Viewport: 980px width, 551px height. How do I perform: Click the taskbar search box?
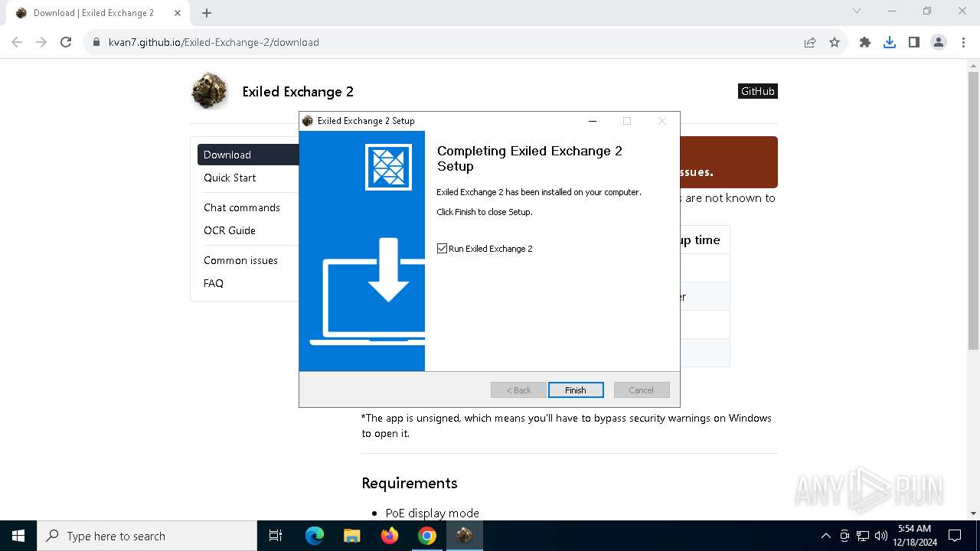point(147,536)
